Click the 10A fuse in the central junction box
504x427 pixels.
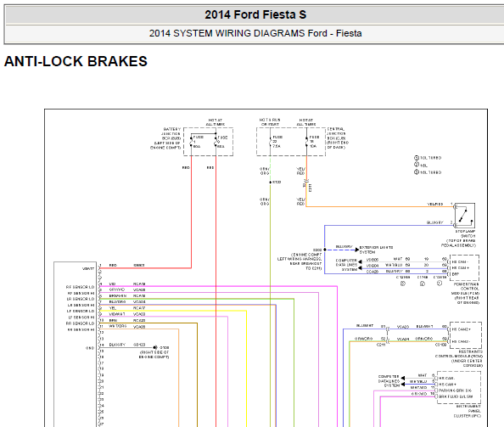click(312, 142)
